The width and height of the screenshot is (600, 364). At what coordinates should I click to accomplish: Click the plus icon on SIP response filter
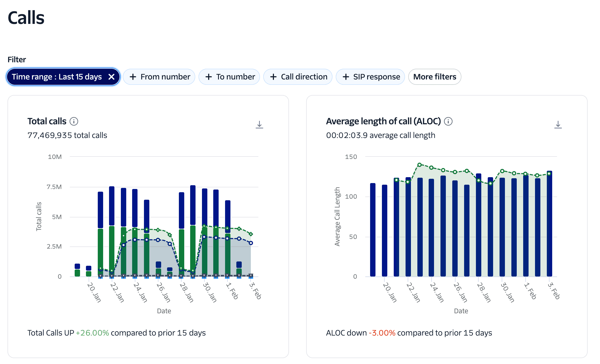click(x=346, y=77)
